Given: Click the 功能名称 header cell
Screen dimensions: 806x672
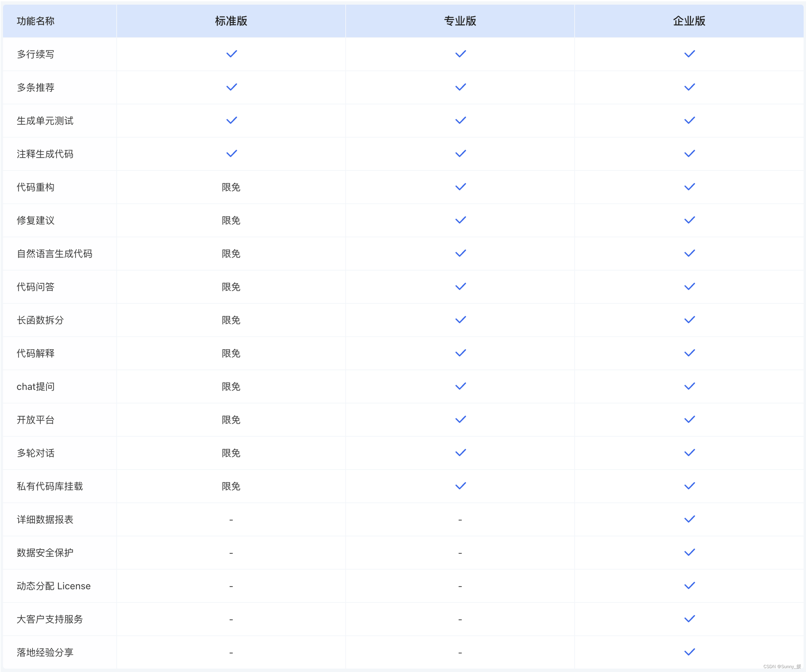Looking at the screenshot, I should pyautogui.click(x=36, y=21).
